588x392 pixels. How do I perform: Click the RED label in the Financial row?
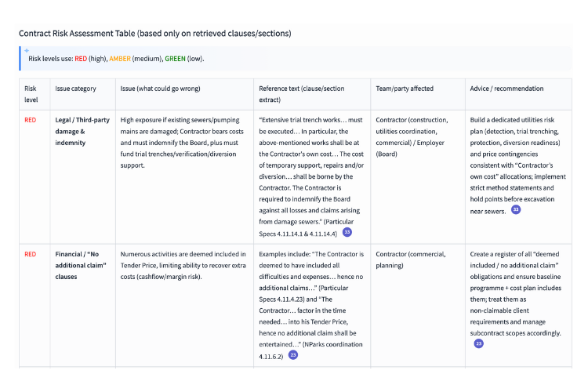tap(31, 254)
